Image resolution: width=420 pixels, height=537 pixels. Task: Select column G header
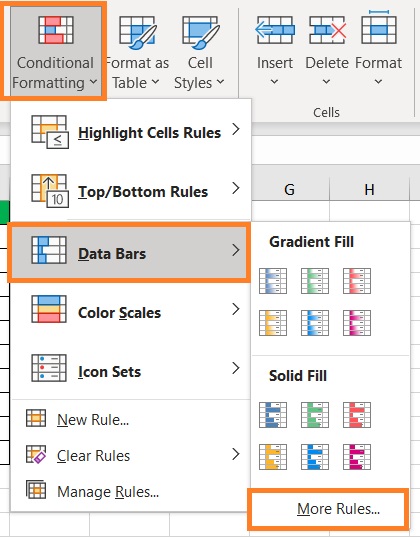pyautogui.click(x=290, y=189)
